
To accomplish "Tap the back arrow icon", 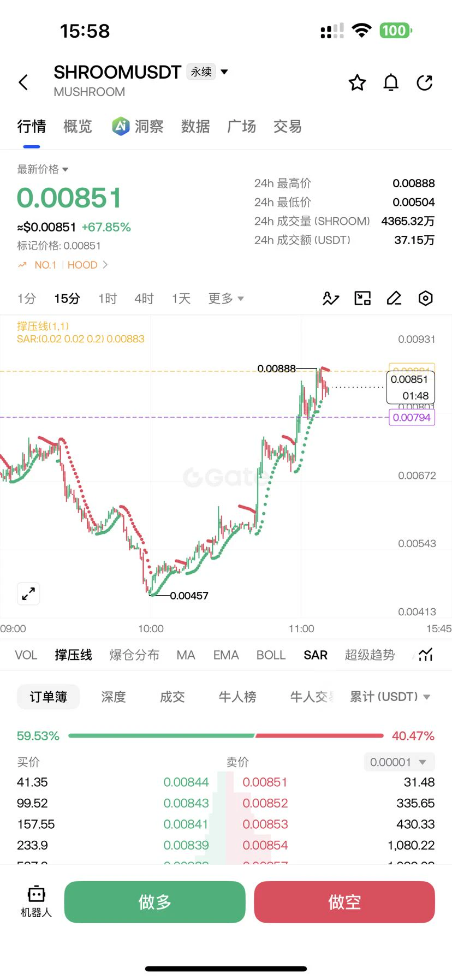I will pyautogui.click(x=23, y=82).
